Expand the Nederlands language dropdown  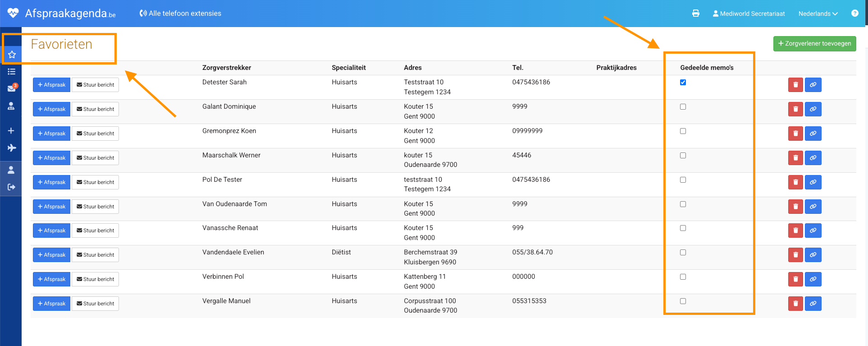[x=818, y=14]
